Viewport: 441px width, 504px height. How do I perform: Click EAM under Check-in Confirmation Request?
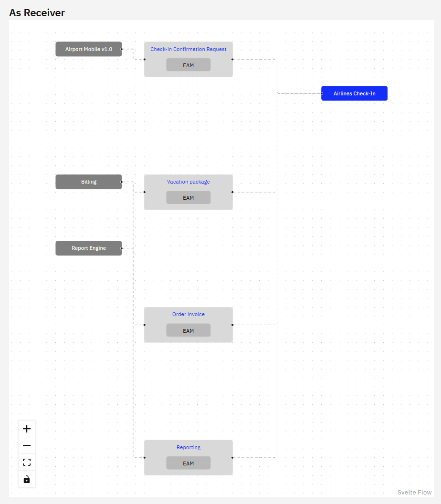tap(189, 65)
